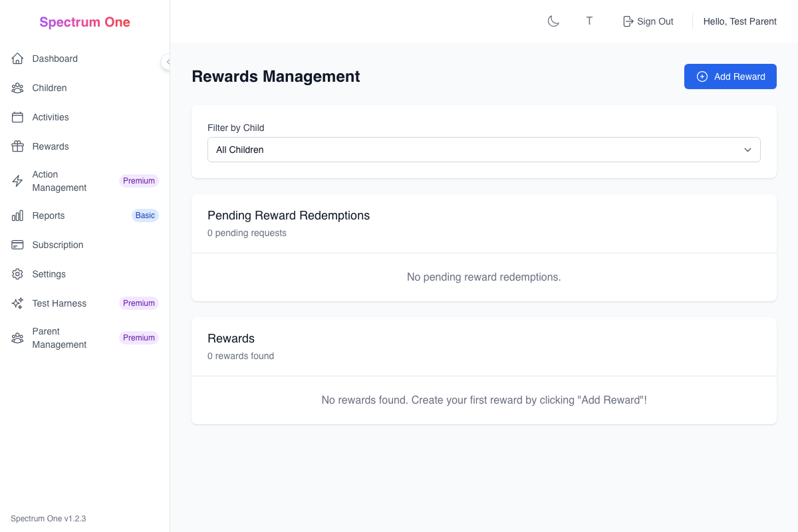Screen dimensions: 798x532
Task: Open Action Management lightning icon
Action: [17, 180]
